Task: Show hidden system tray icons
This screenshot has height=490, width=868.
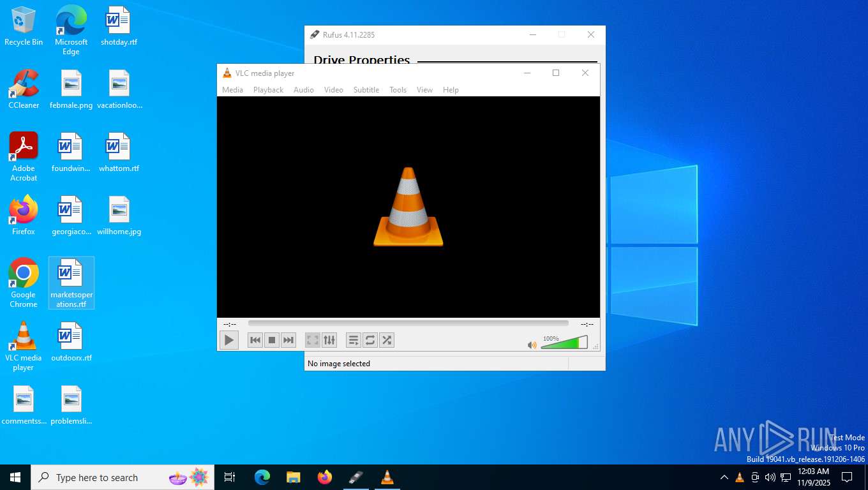Action: click(x=724, y=477)
